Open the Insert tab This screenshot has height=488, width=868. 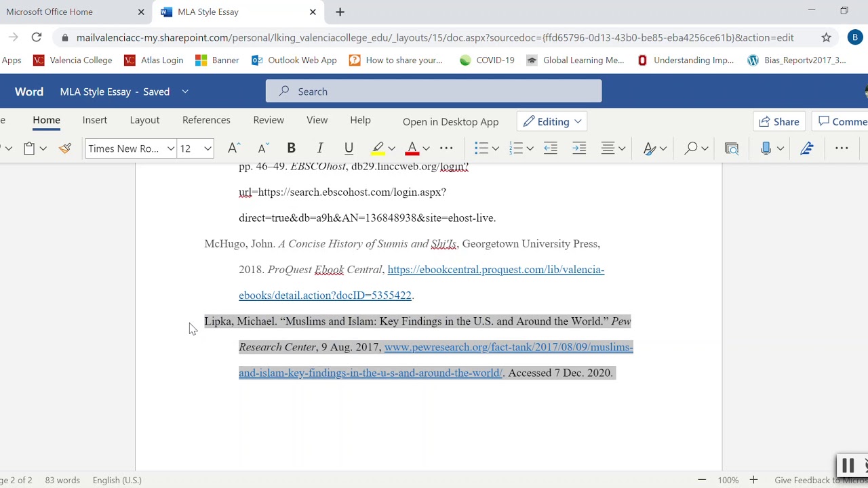tap(95, 120)
